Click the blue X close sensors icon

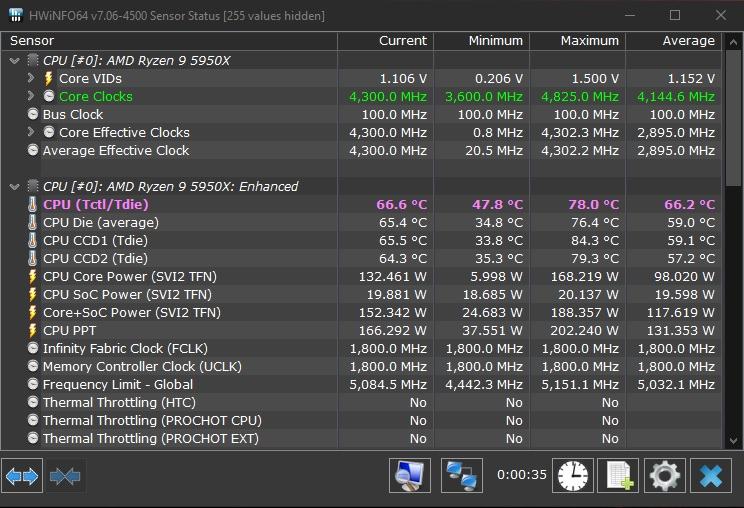pyautogui.click(x=711, y=475)
